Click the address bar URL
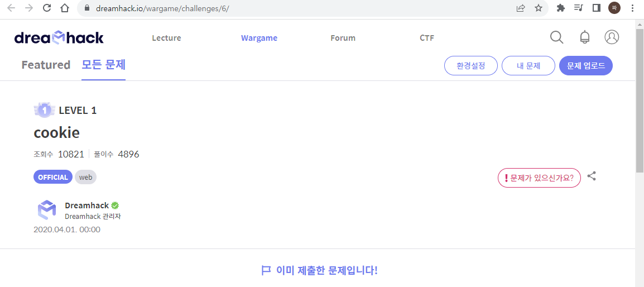This screenshot has width=644, height=287. [x=162, y=8]
